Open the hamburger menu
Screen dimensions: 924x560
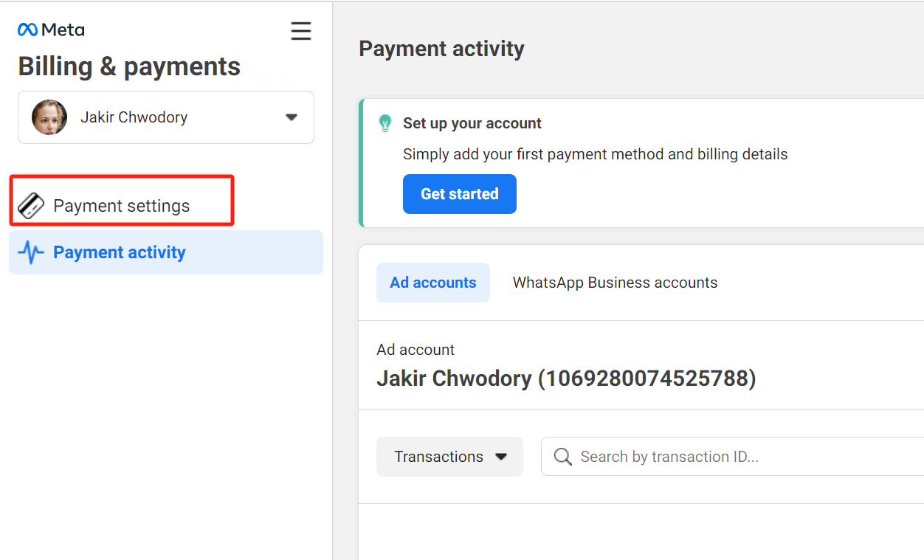point(300,31)
